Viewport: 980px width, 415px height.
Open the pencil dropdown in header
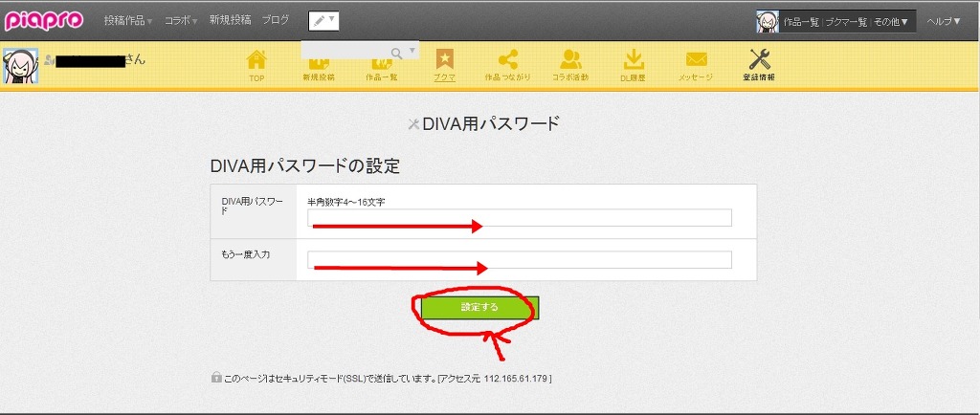[323, 21]
